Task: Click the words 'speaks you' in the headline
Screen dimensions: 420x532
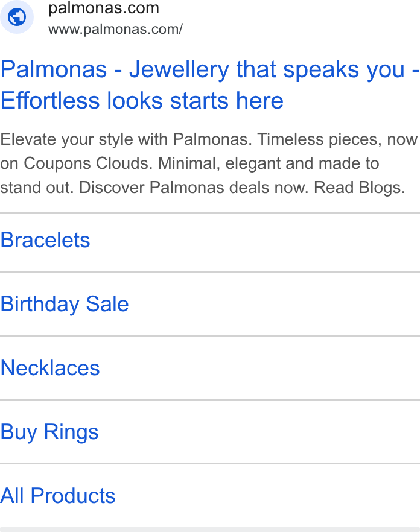Action: click(x=344, y=69)
